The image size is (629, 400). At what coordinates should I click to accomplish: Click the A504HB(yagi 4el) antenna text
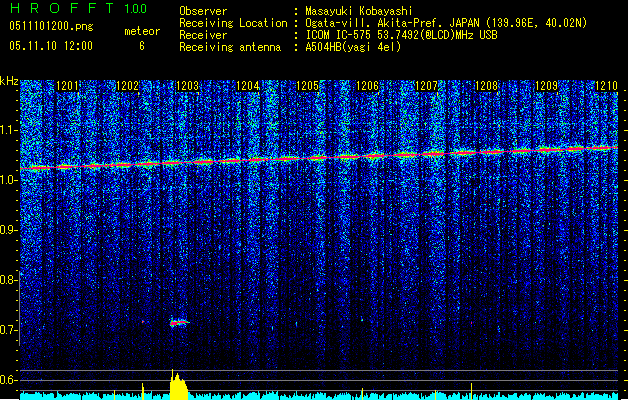pos(353,47)
